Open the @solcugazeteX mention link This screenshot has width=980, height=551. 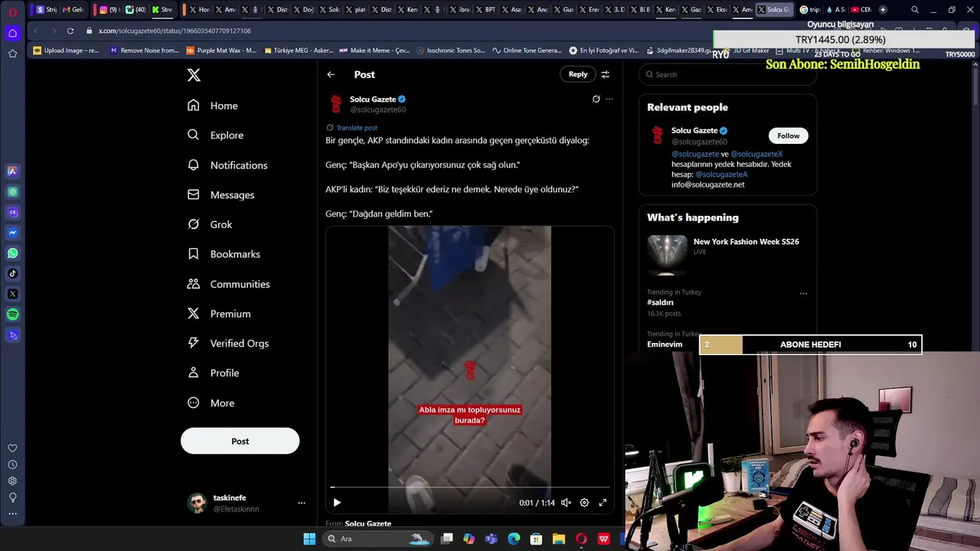coord(756,154)
